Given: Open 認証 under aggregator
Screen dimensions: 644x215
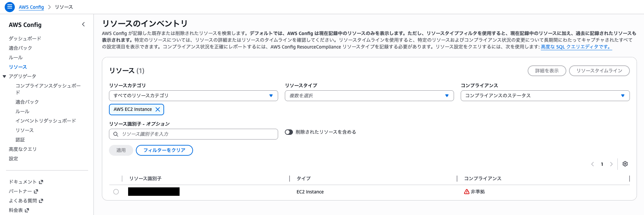Looking at the screenshot, I should pyautogui.click(x=20, y=140).
